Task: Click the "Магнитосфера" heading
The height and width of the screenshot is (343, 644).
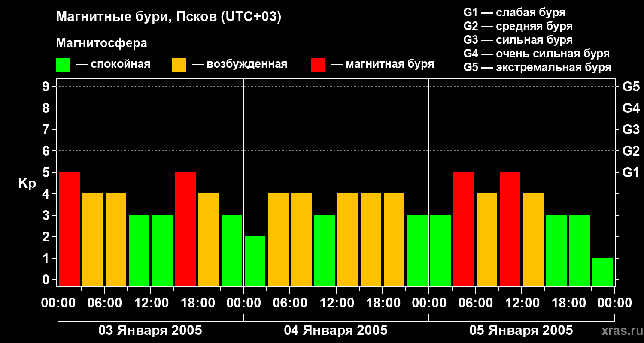Action: coord(102,43)
